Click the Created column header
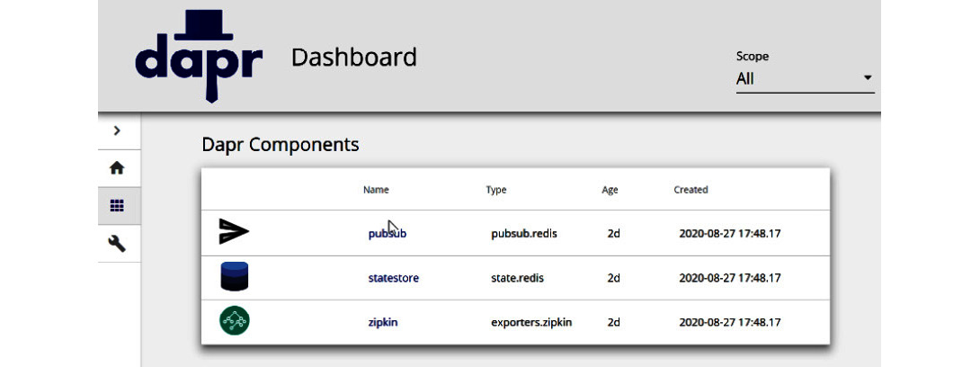This screenshot has width=980, height=367. click(690, 190)
